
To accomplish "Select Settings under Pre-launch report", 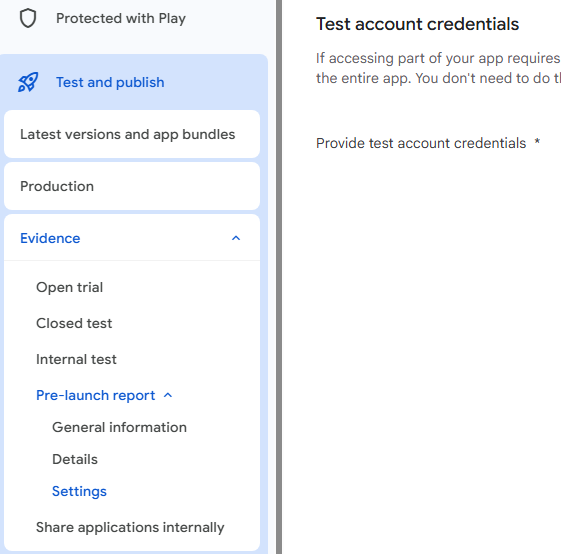I will tap(79, 491).
